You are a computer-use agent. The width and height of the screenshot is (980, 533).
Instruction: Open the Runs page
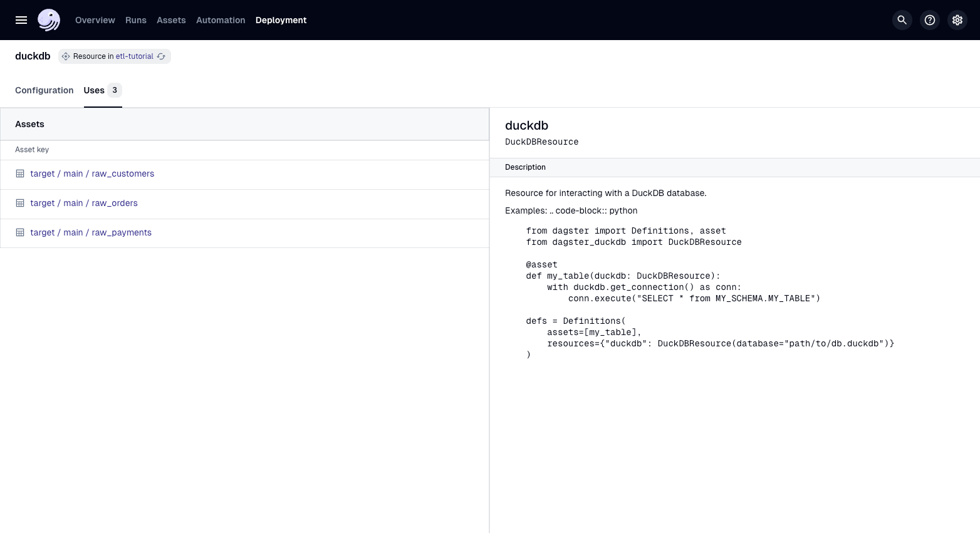[x=136, y=20]
